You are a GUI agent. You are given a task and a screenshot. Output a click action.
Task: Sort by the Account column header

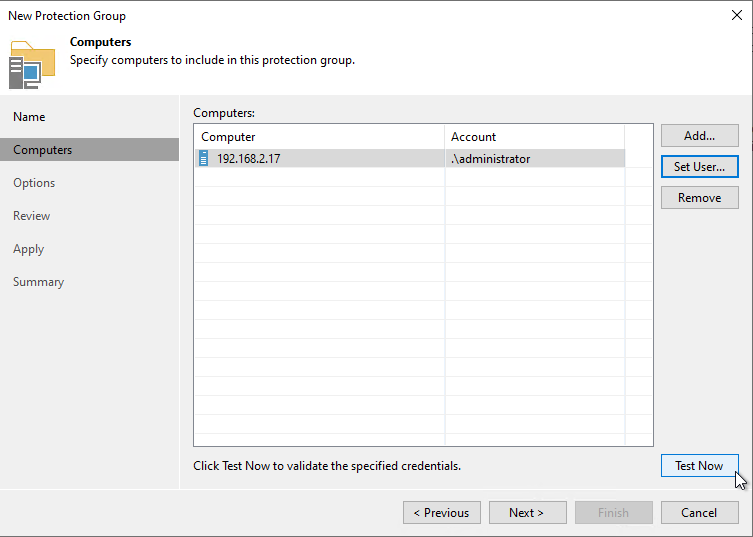(534, 137)
